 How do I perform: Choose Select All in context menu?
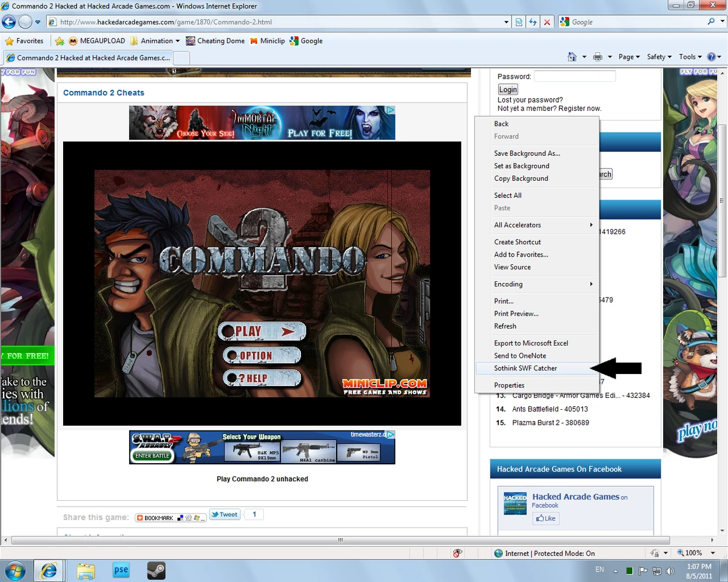(x=537, y=195)
